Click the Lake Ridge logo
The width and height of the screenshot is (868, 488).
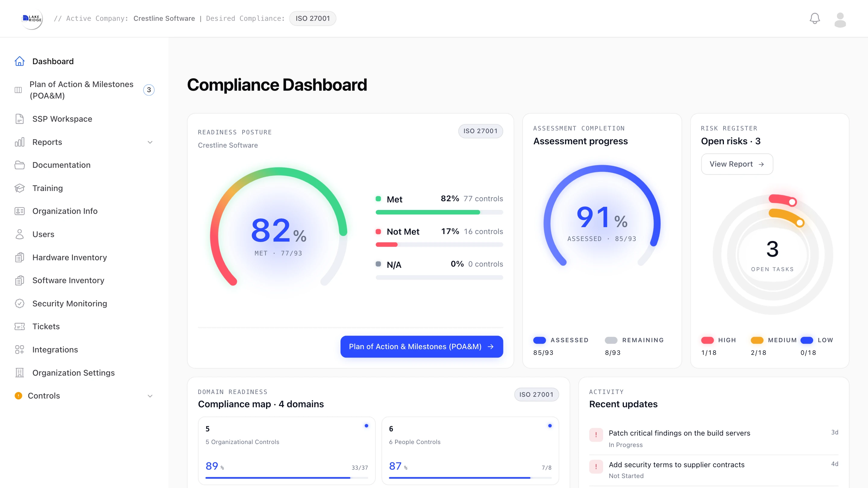(x=32, y=18)
